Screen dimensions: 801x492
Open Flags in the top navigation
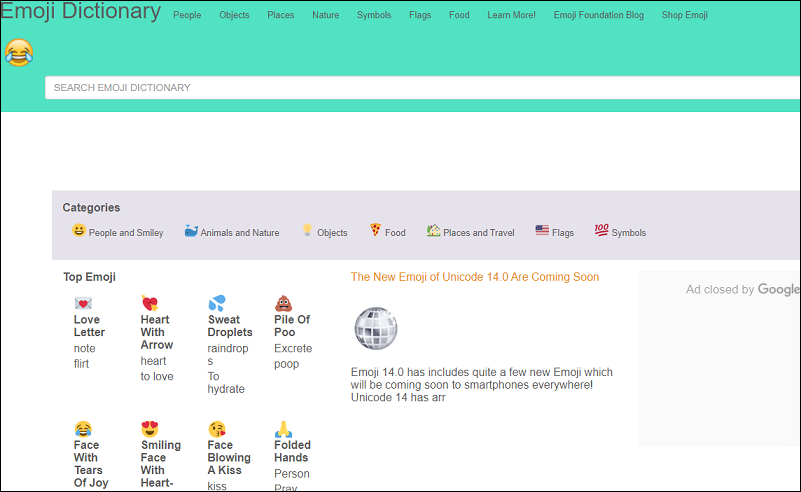(x=420, y=15)
